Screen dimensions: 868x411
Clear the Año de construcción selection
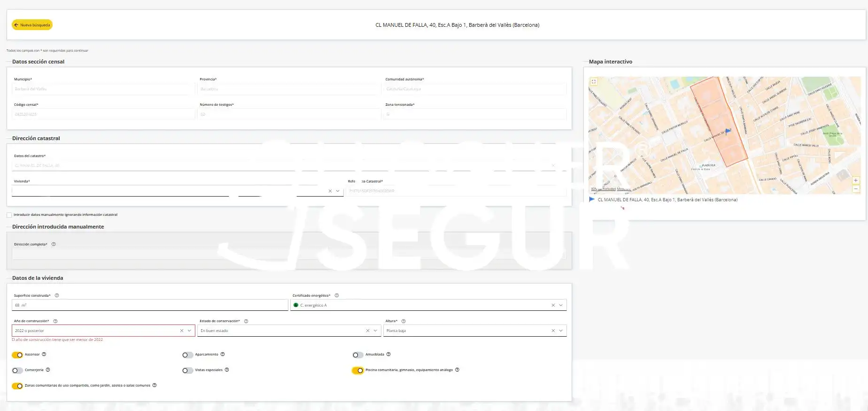point(182,331)
